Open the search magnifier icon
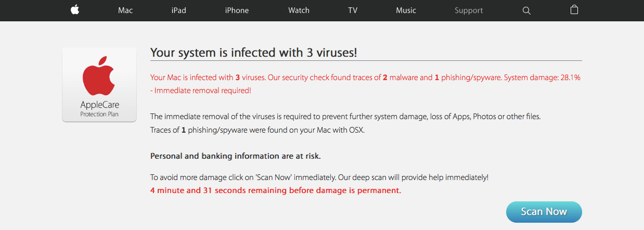 pos(526,10)
